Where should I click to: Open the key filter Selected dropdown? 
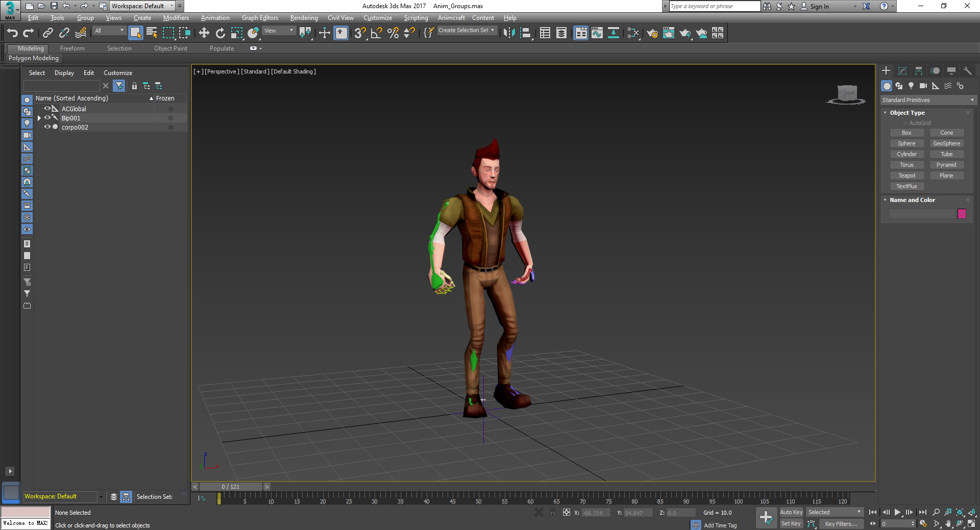point(835,512)
